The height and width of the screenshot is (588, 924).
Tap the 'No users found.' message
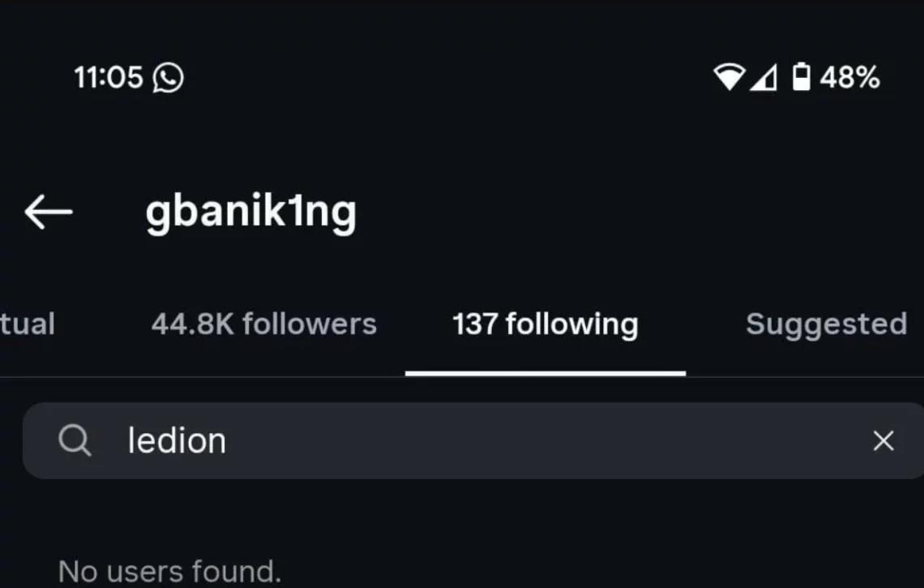tap(169, 572)
